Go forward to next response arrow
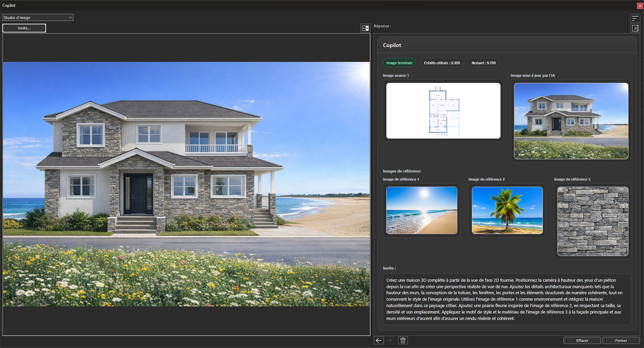 tap(390, 340)
